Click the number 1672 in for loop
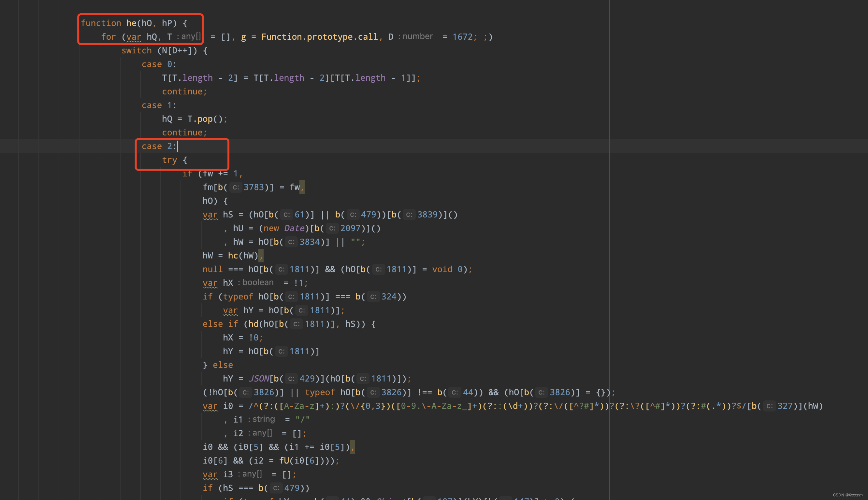Image resolution: width=868 pixels, height=500 pixels. click(462, 37)
